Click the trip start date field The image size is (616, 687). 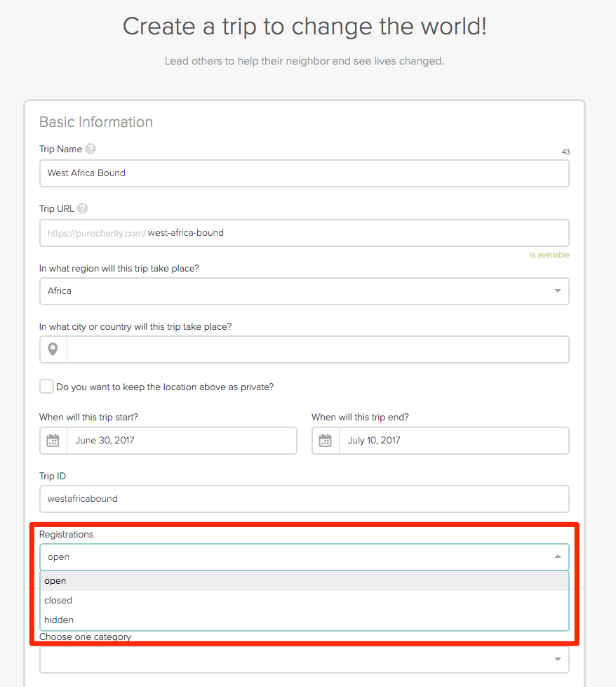pos(181,441)
